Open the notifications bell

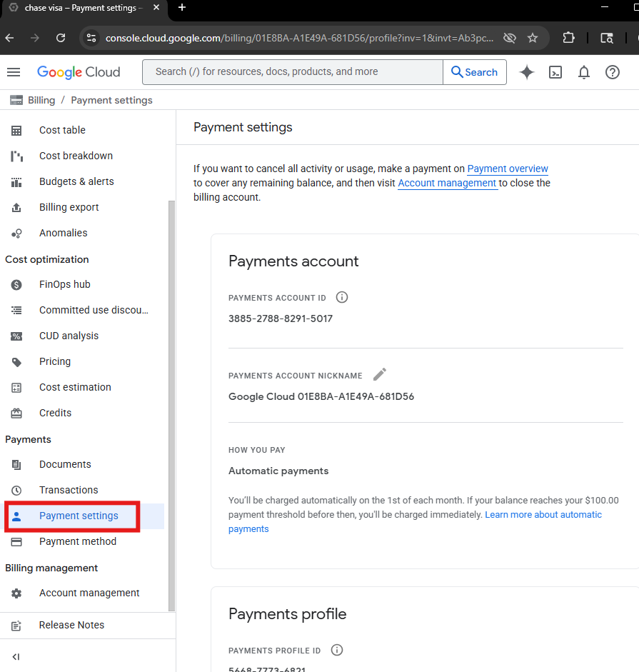(x=584, y=72)
